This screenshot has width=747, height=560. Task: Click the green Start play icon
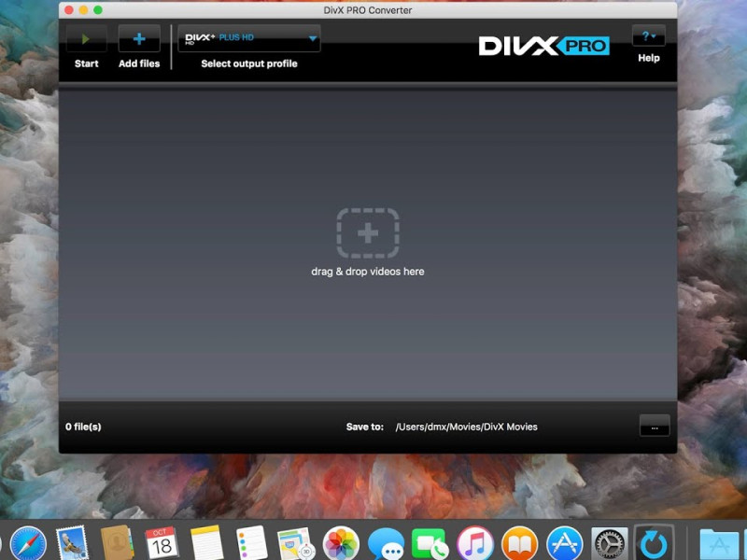pos(86,39)
